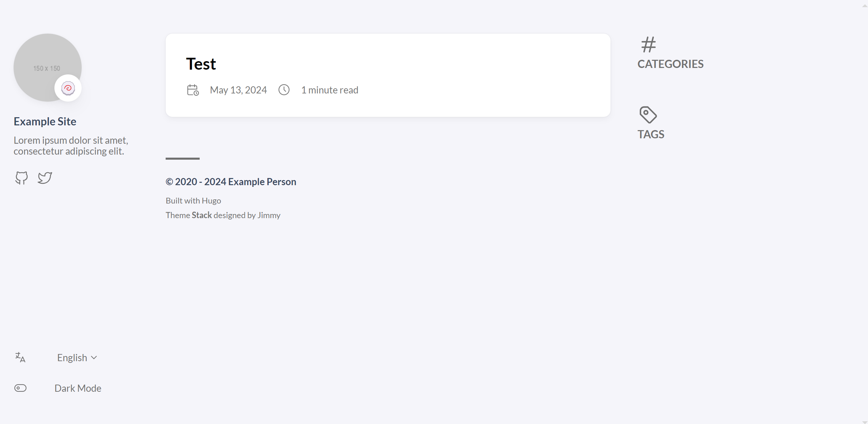Image resolution: width=868 pixels, height=424 pixels.
Task: Click the calendar date icon
Action: tap(193, 90)
